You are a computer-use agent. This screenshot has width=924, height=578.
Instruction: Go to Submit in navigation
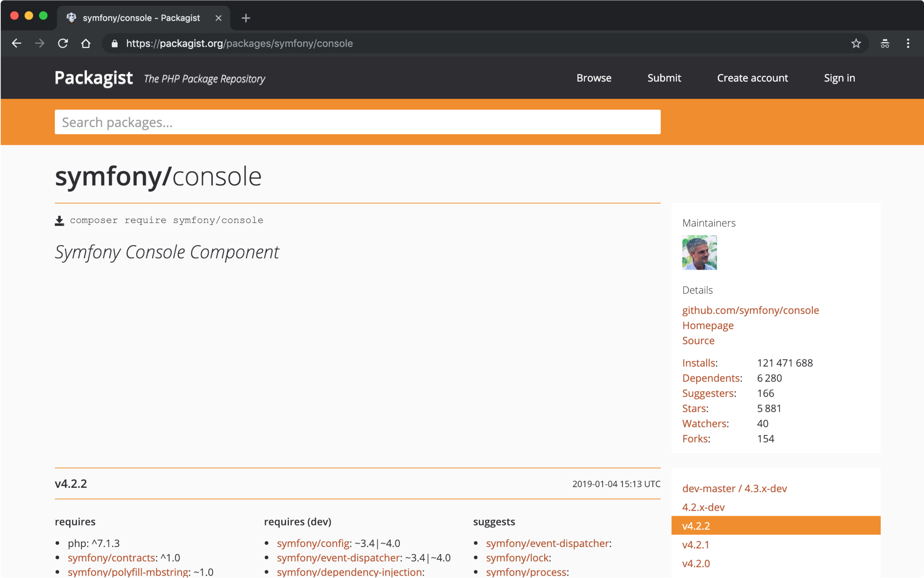click(664, 78)
